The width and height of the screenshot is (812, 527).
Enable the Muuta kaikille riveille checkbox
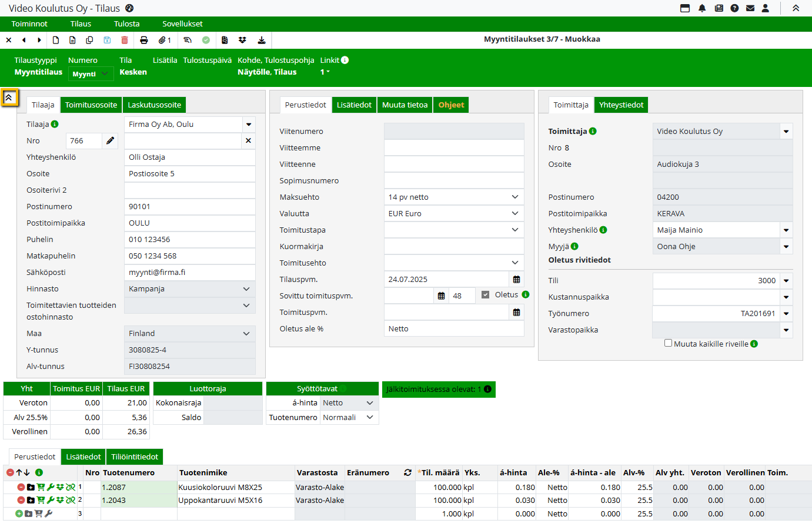pos(668,343)
